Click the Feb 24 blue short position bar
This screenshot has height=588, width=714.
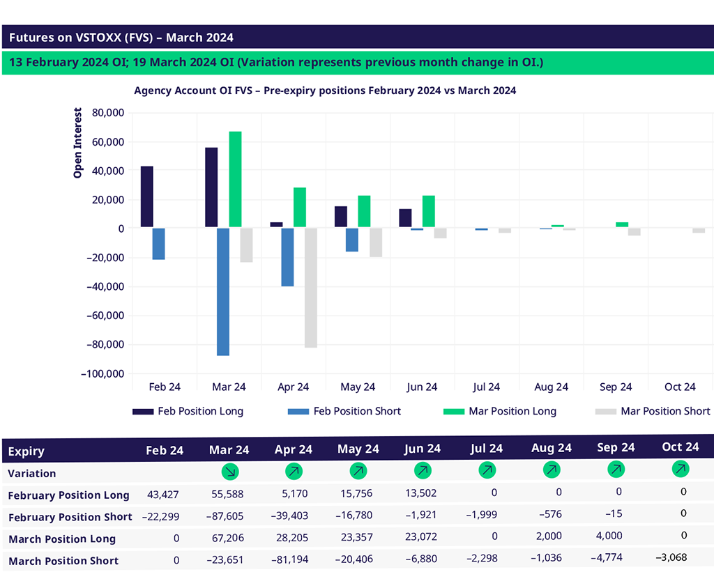(158, 244)
